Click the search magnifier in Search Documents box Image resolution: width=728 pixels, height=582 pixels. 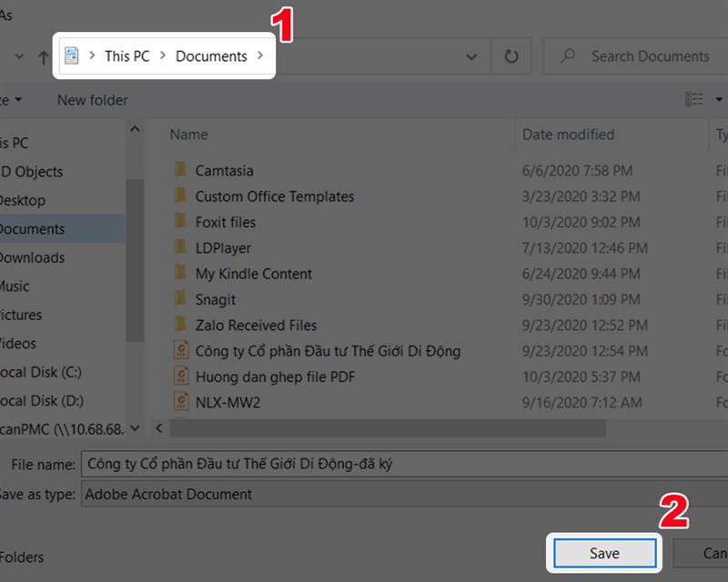tap(569, 55)
